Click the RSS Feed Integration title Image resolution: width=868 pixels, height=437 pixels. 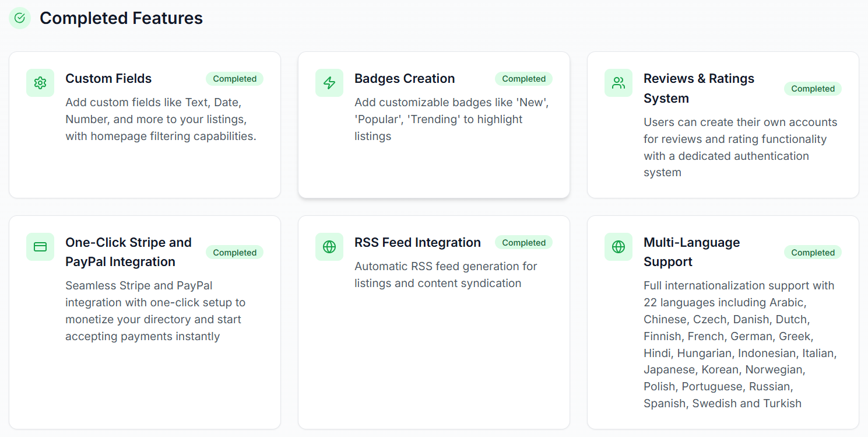click(417, 243)
